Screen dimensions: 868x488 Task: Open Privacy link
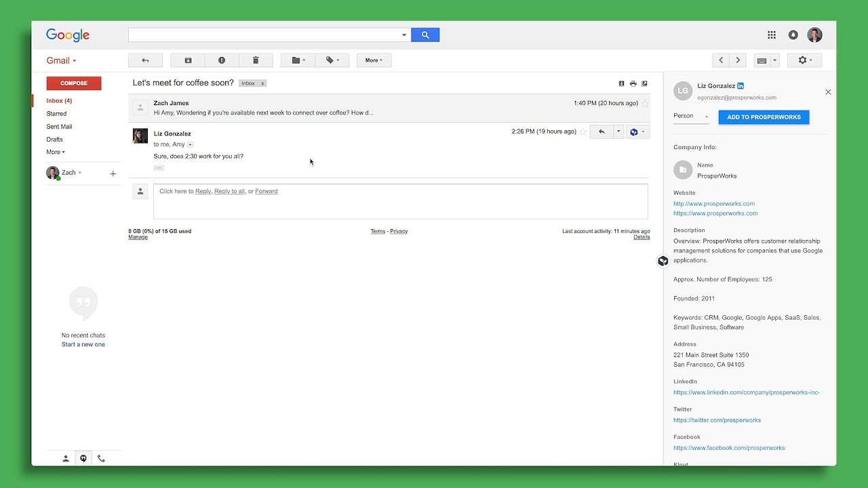399,231
